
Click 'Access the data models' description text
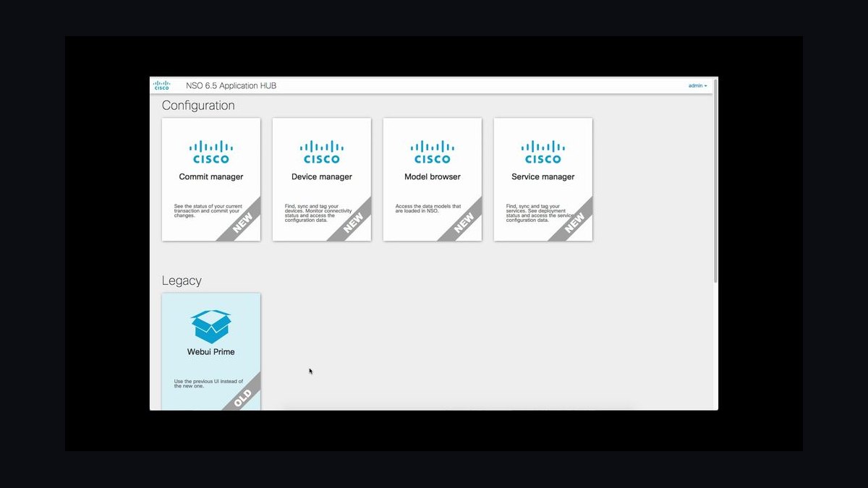pyautogui.click(x=428, y=208)
